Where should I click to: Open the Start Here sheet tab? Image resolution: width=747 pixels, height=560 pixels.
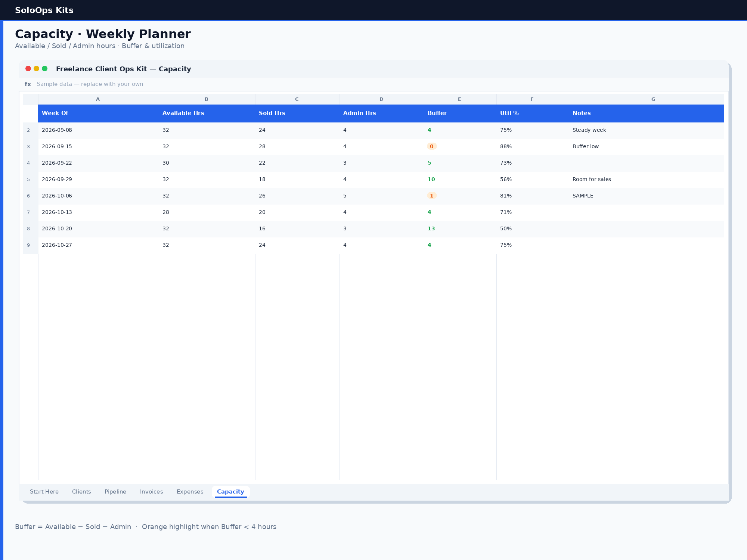coord(44,492)
